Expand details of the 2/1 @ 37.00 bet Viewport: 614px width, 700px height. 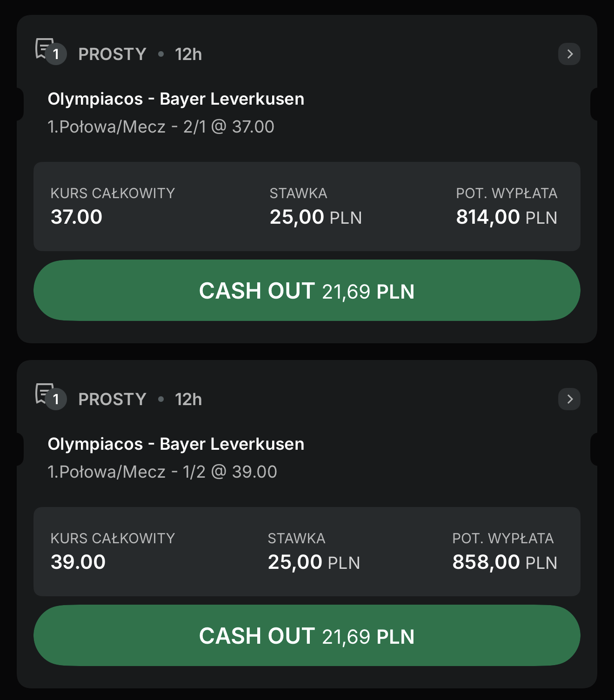pyautogui.click(x=569, y=54)
